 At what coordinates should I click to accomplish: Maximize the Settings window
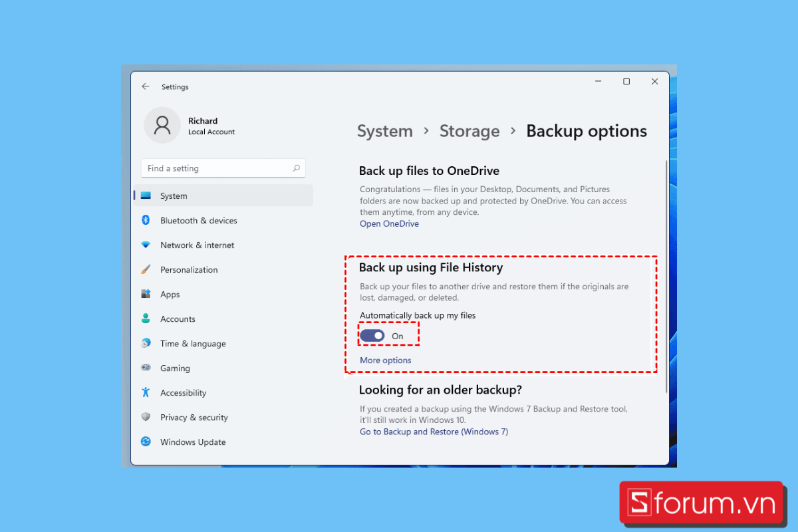626,81
